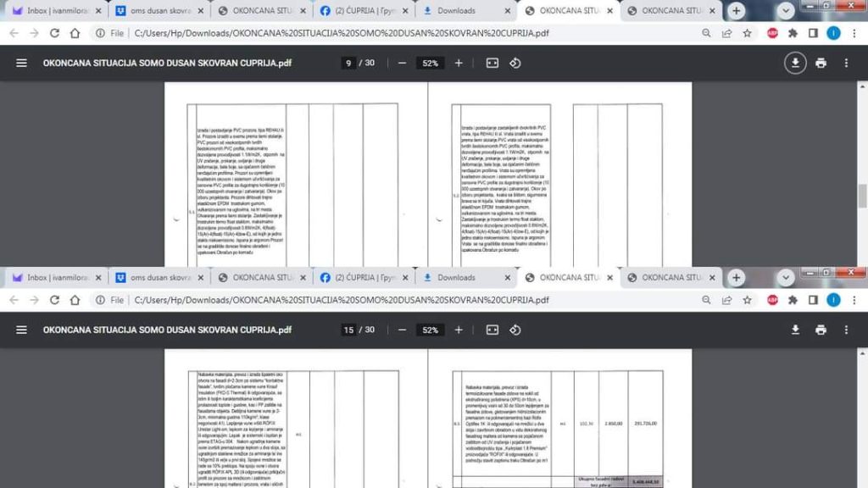Image resolution: width=868 pixels, height=488 pixels.
Task: Zoom in using plus in page 9 viewer
Action: 459,64
